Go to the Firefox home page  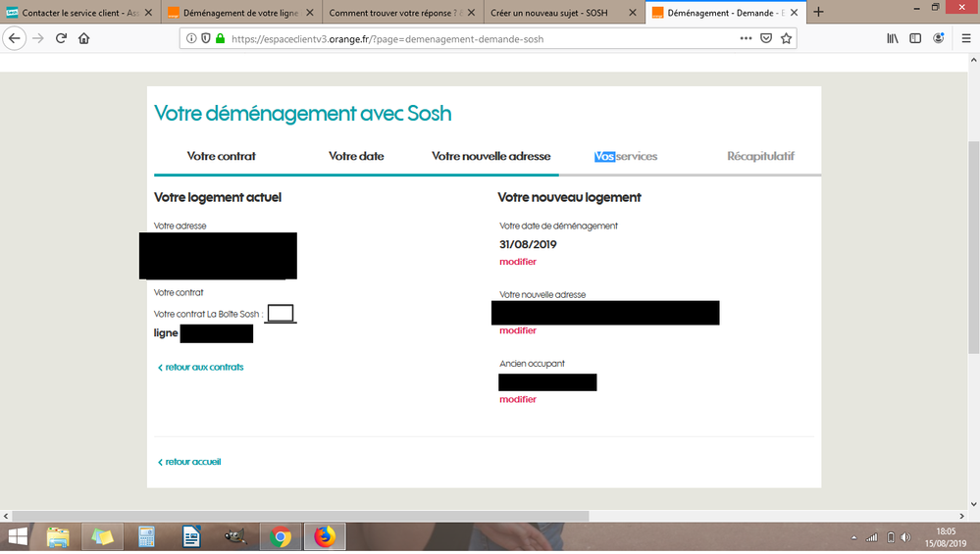point(84,38)
